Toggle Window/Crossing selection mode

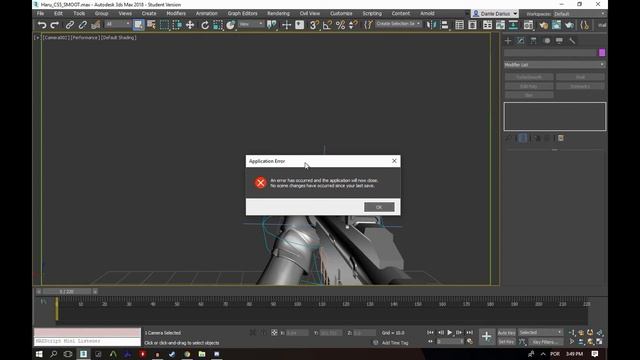[177, 25]
